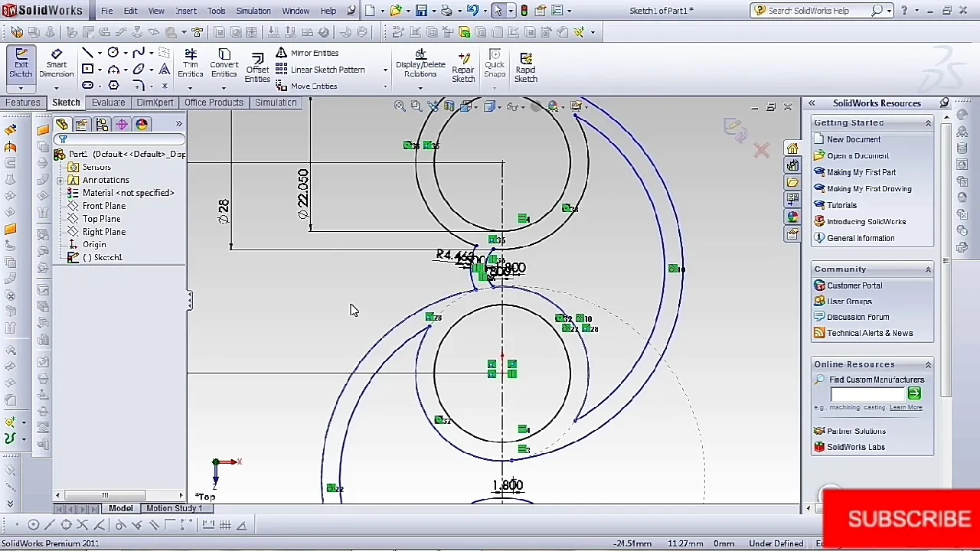Select Right Plane in feature tree

(104, 232)
